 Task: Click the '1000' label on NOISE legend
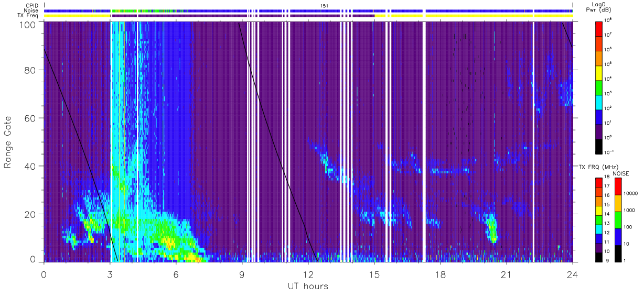pos(629,211)
